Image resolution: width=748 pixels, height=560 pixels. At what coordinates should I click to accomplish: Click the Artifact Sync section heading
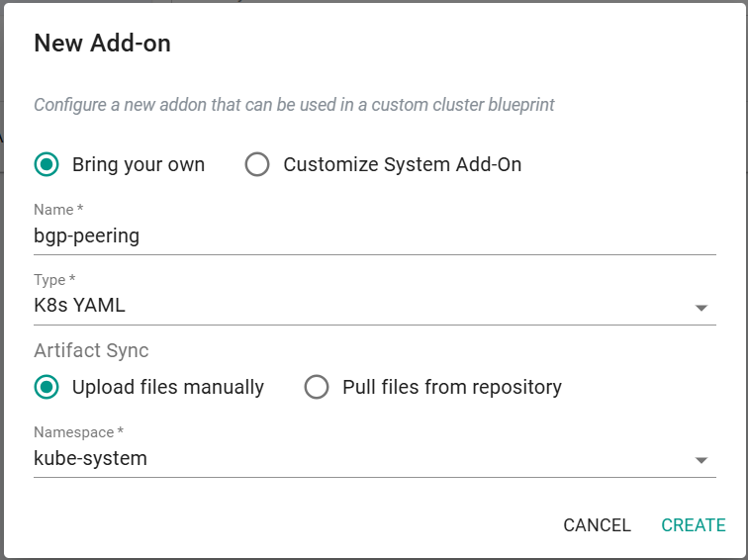(x=91, y=350)
